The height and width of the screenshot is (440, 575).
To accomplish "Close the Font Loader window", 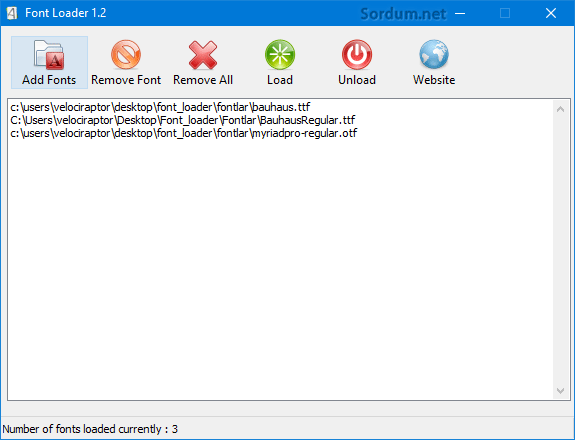I will click(551, 14).
